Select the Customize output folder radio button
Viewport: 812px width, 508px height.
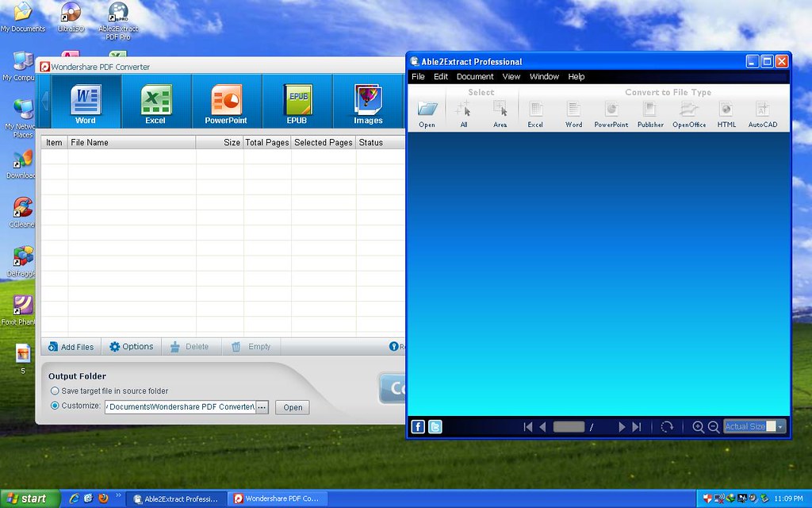coord(55,406)
